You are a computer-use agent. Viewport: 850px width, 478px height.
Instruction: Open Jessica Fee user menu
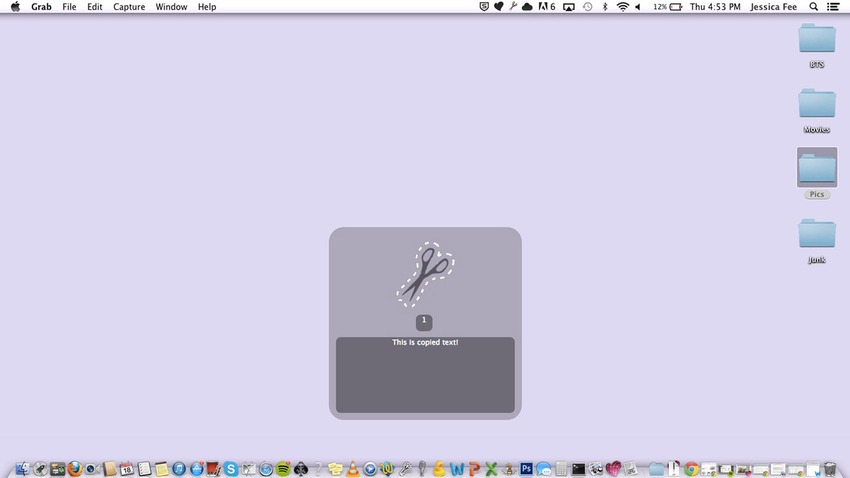775,7
